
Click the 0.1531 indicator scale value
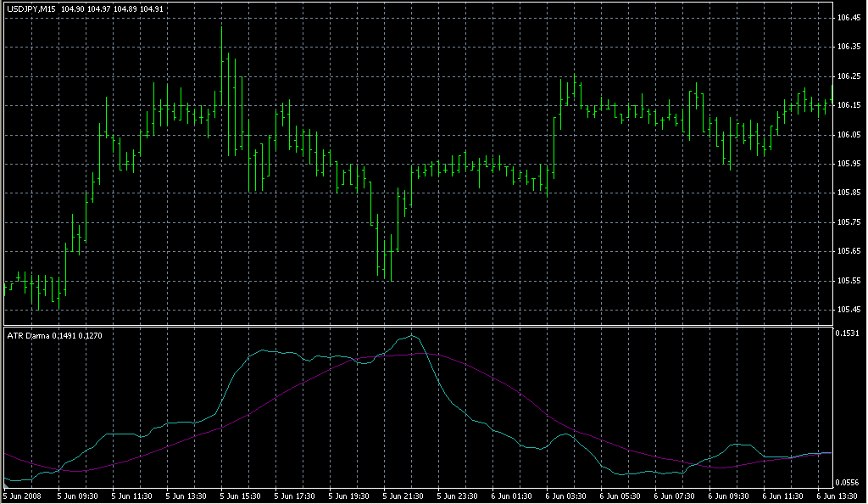850,333
